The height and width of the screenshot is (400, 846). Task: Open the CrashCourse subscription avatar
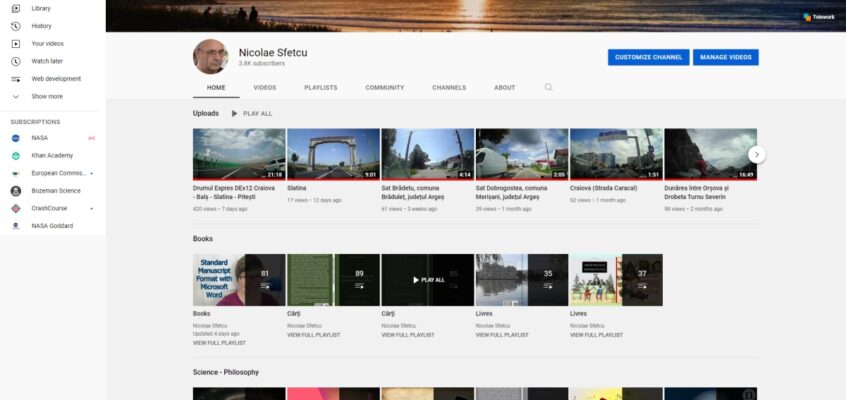[16, 208]
